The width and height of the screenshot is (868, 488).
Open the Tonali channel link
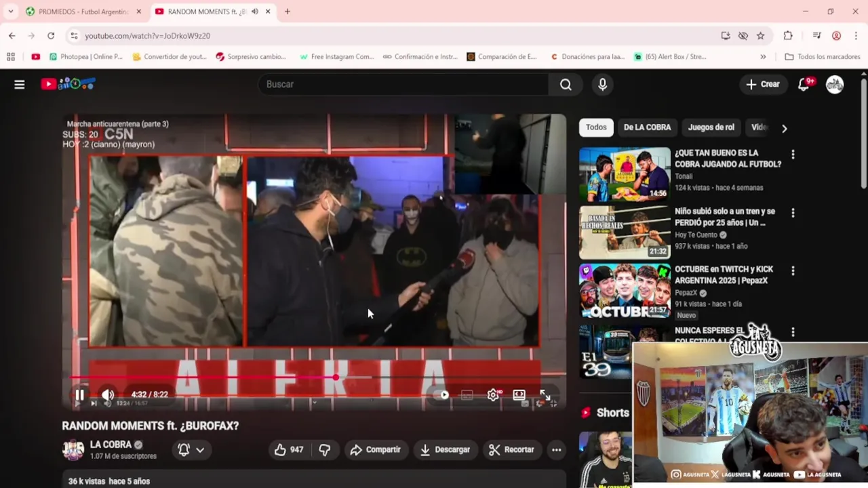click(x=684, y=176)
